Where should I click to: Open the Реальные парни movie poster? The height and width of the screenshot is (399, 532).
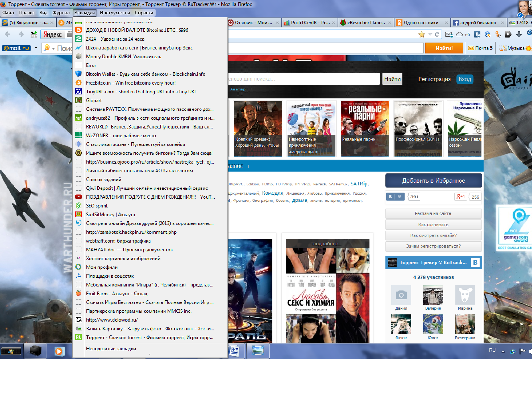click(x=365, y=129)
